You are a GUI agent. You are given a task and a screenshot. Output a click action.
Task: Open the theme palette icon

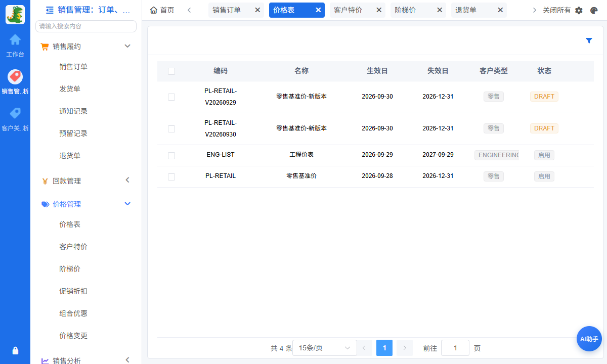pyautogui.click(x=594, y=10)
